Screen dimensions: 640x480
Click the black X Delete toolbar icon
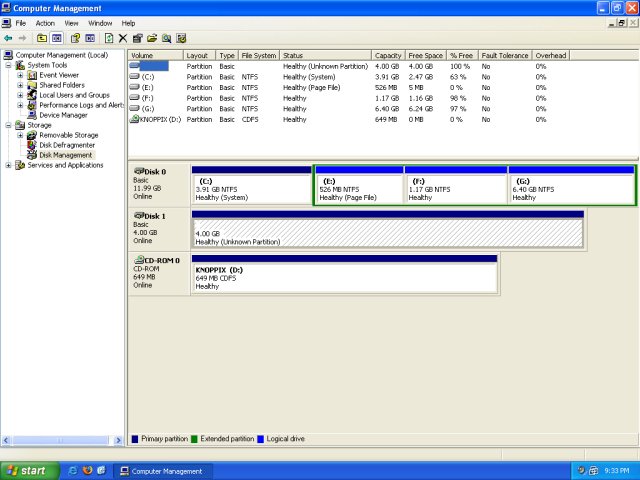click(x=123, y=38)
